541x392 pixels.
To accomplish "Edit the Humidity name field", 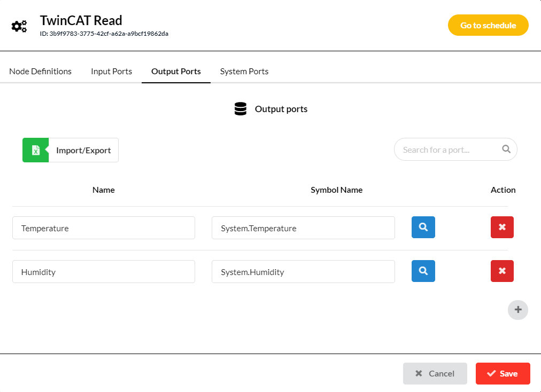I will click(104, 272).
